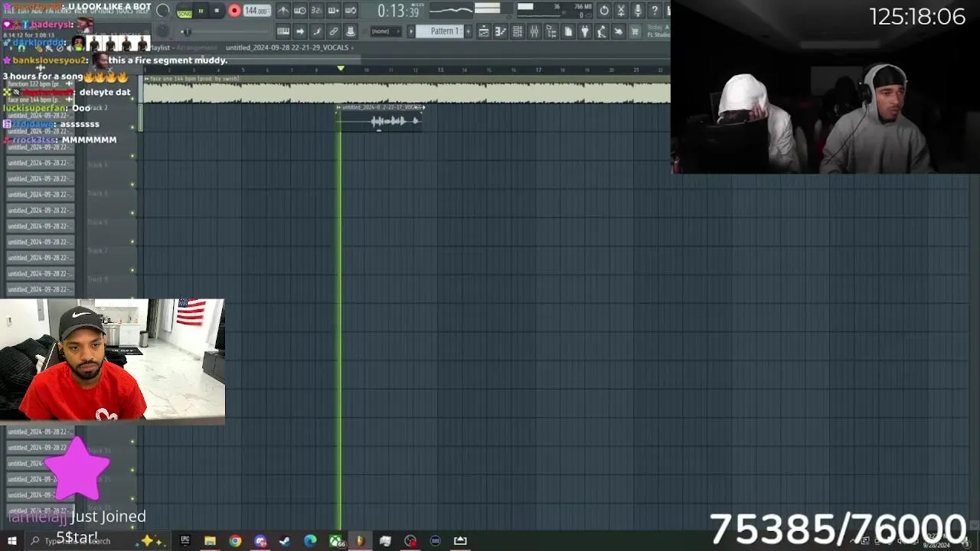Toggle Song mode button
Viewport: 980px width, 551px height.
tap(185, 13)
